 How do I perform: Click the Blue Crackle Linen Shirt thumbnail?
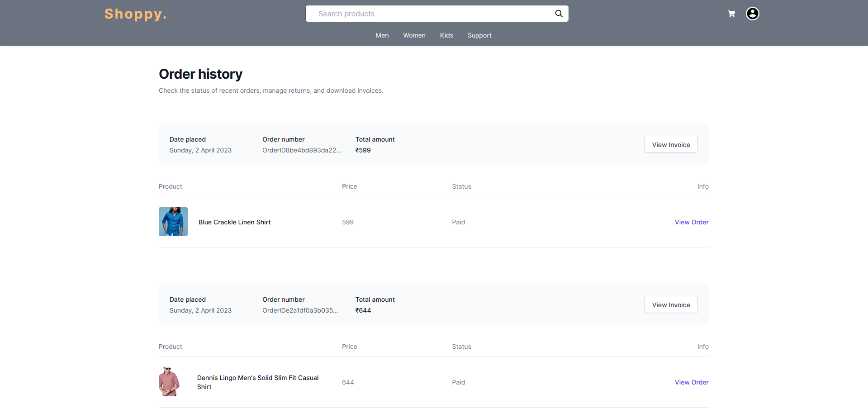pos(173,221)
